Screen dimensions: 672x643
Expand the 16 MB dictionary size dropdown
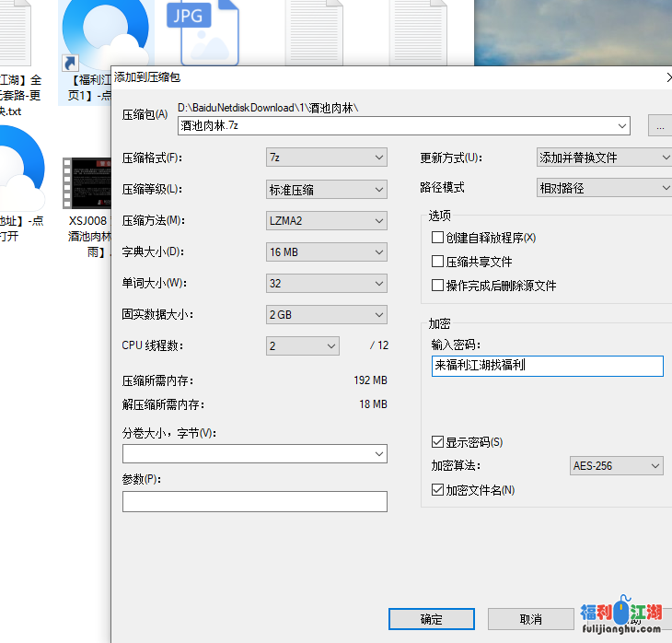[326, 252]
